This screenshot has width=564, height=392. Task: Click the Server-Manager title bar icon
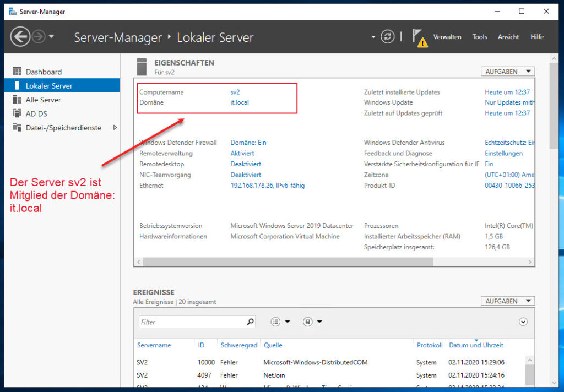point(13,12)
